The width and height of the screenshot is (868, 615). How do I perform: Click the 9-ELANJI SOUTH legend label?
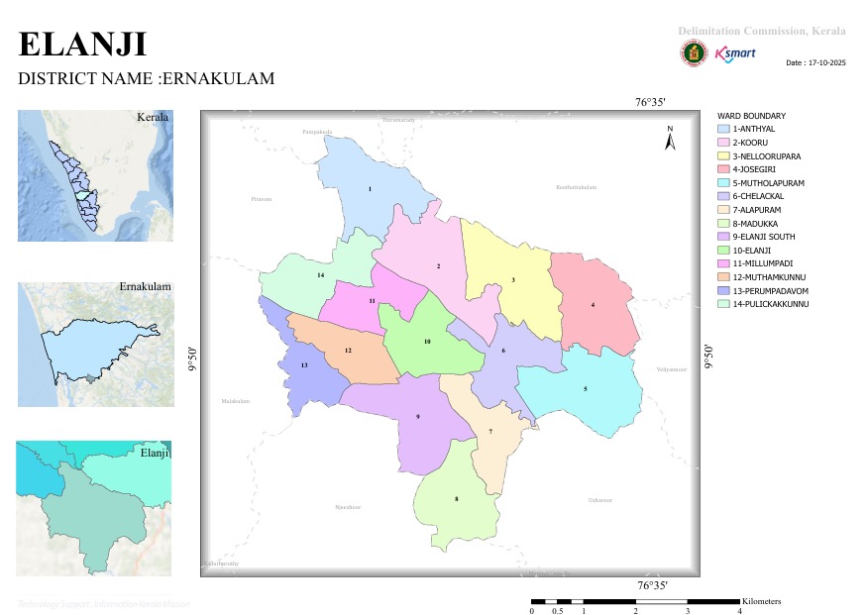(764, 237)
